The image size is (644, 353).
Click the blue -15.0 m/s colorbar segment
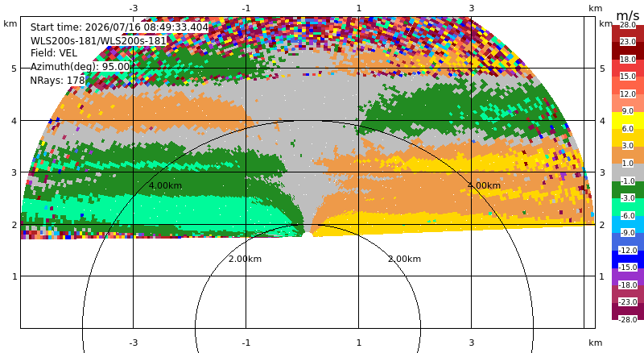pyautogui.click(x=628, y=260)
